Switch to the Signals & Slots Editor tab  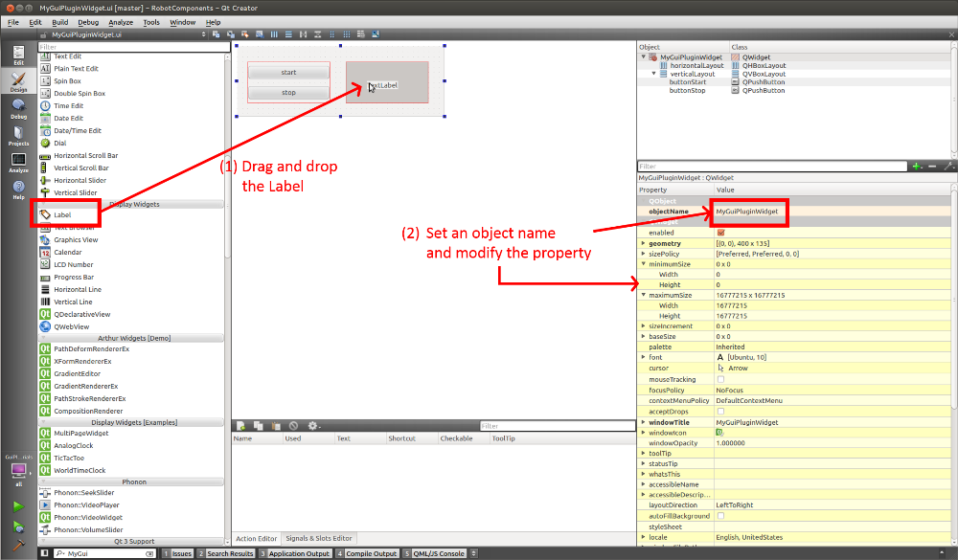tap(319, 539)
